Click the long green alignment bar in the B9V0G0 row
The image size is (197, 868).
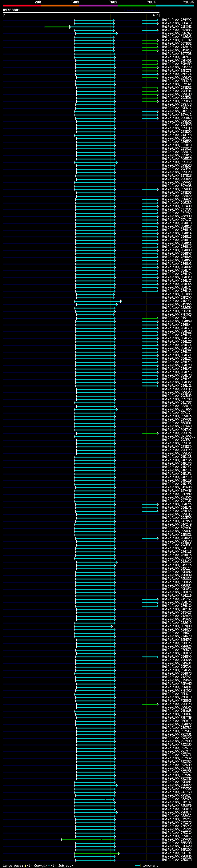click(x=88, y=840)
